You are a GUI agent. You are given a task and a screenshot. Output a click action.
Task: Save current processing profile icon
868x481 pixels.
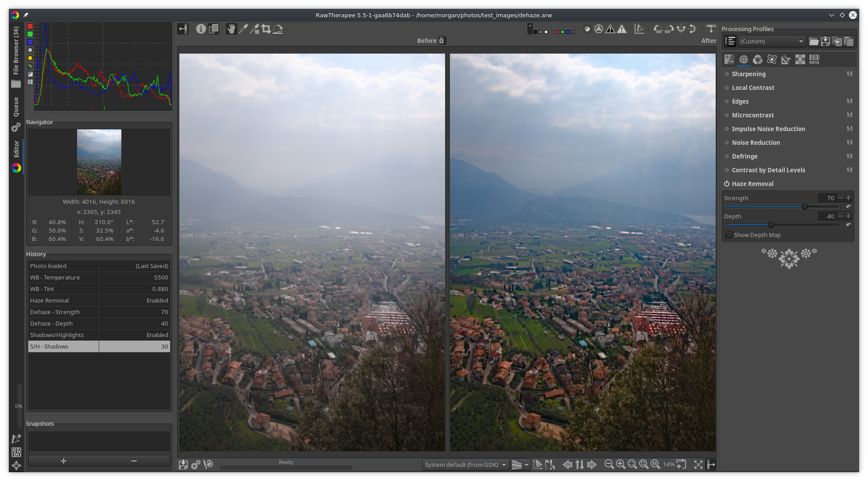pos(825,41)
